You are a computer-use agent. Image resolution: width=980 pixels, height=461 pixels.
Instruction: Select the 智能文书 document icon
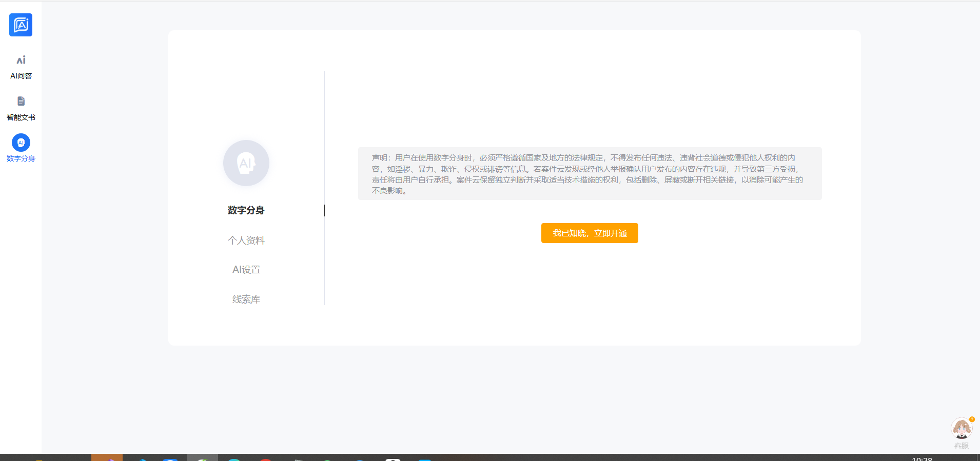click(x=21, y=101)
